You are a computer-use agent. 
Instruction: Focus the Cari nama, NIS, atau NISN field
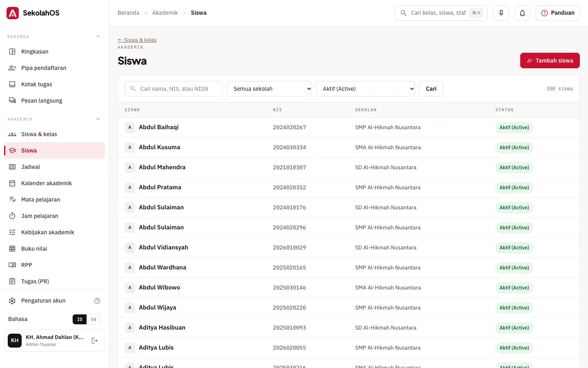coord(174,89)
